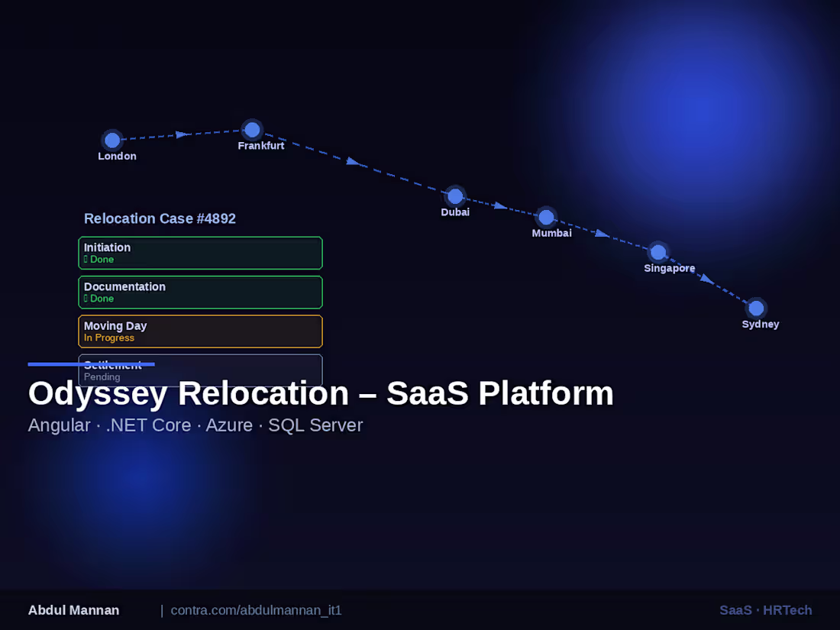Image resolution: width=840 pixels, height=630 pixels.
Task: Click the Frankfurt city node
Action: coord(252,130)
